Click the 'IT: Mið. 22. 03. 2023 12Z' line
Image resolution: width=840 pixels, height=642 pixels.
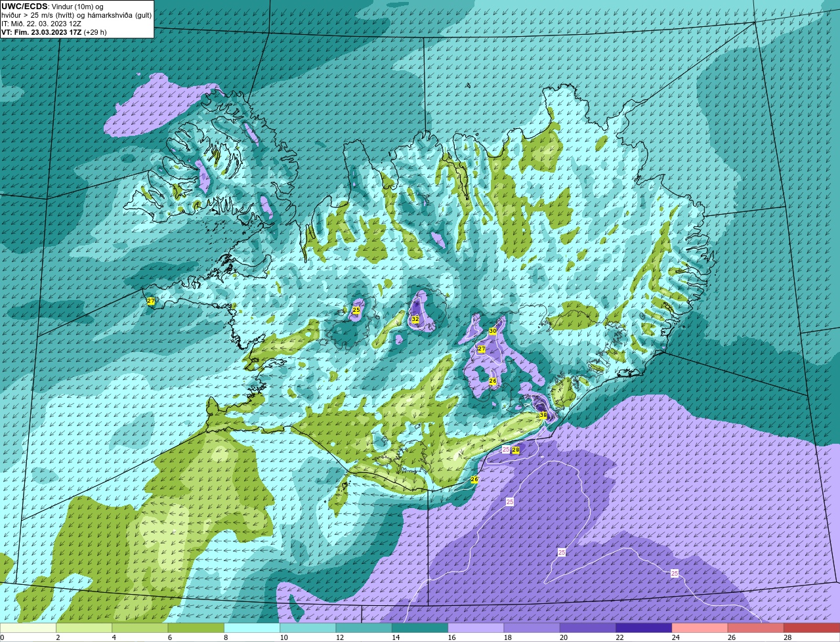[x=41, y=23]
